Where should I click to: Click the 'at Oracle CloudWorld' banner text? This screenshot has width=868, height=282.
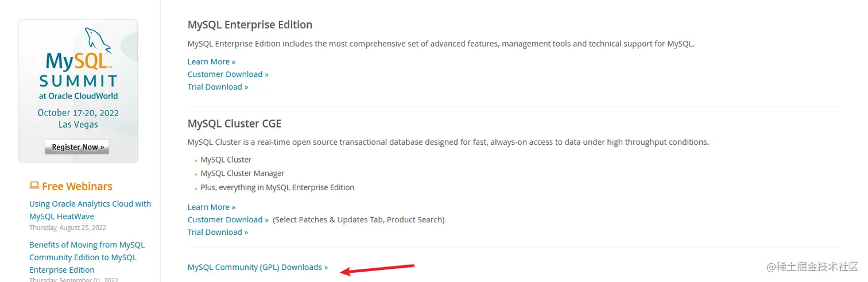click(78, 96)
